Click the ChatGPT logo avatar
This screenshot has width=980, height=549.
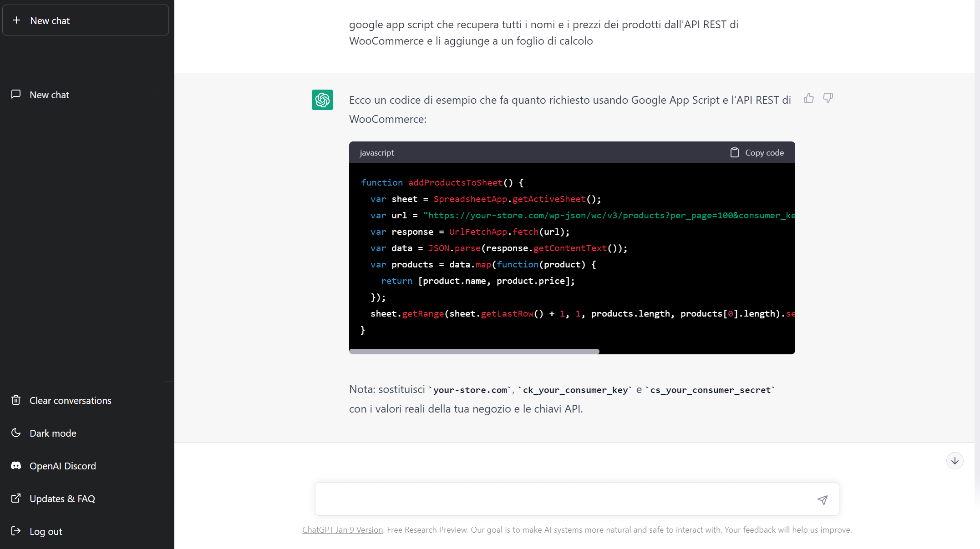click(322, 100)
